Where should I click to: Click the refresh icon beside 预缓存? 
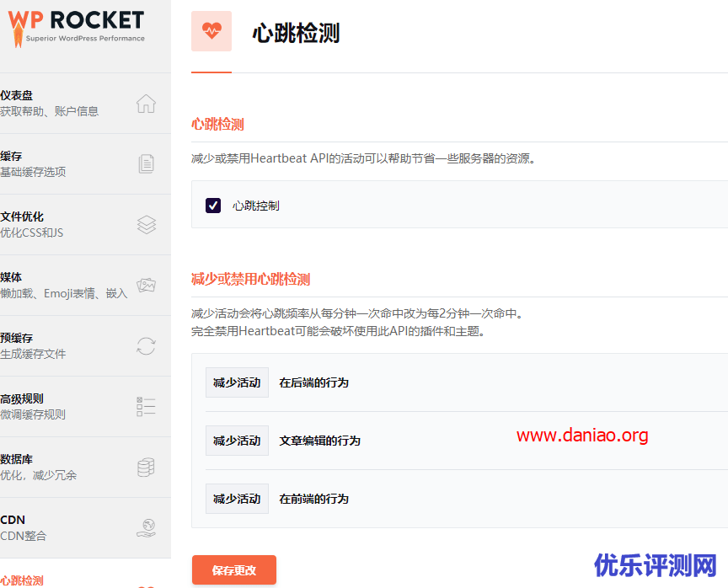coord(146,346)
